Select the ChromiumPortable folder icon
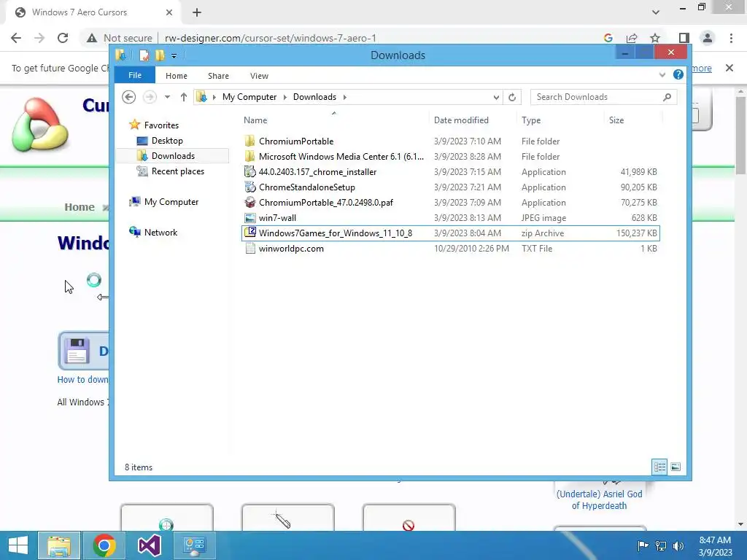Screen dimensions: 747x560 click(x=249, y=141)
